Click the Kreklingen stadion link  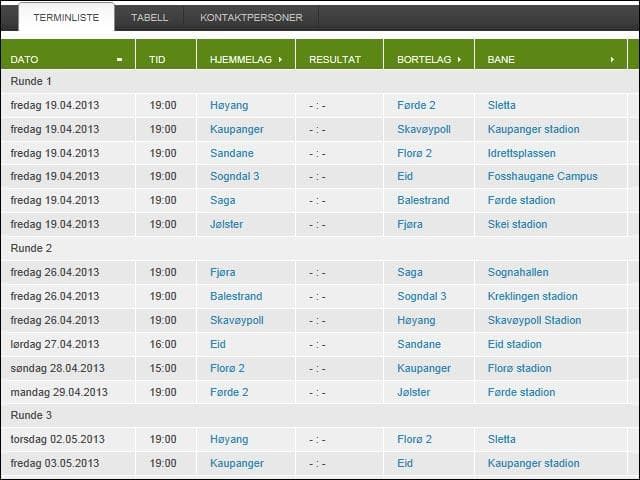(x=532, y=297)
